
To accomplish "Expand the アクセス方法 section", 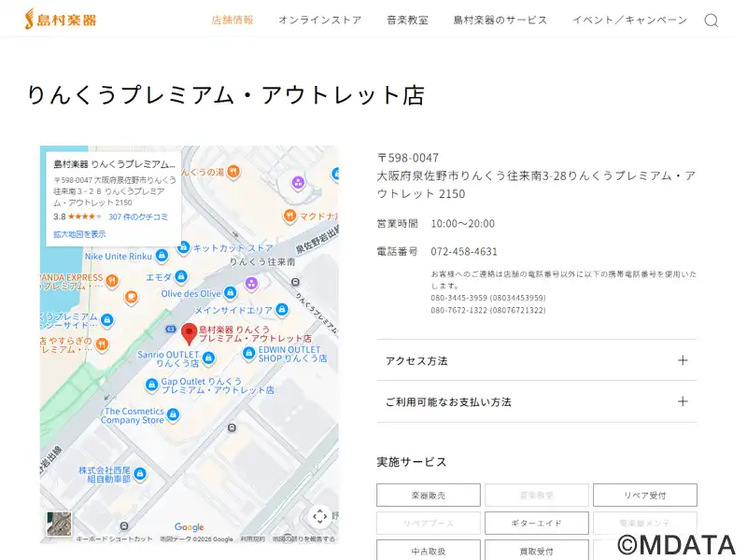I will (x=537, y=360).
